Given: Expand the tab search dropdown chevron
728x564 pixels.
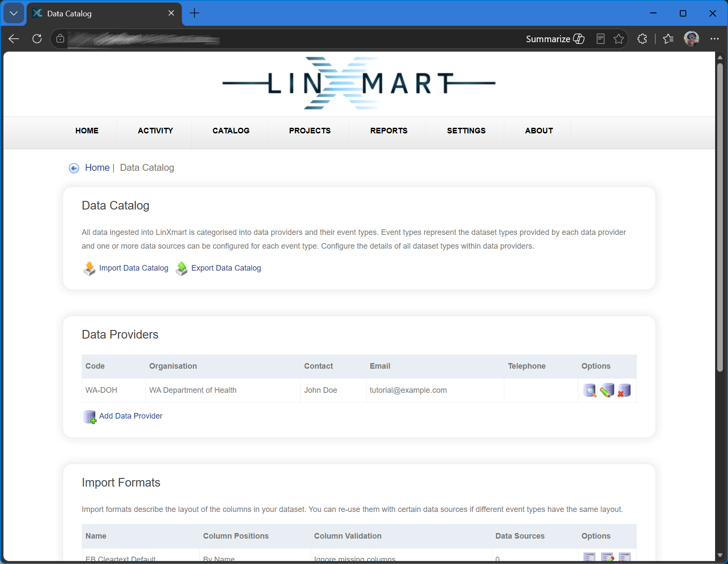Looking at the screenshot, I should coord(14,13).
